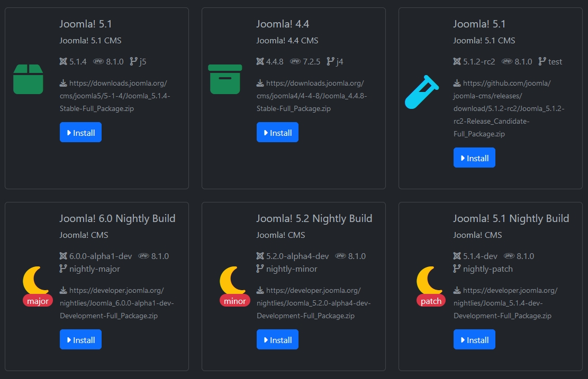Install the Joomla! 5.1 stable package

click(x=80, y=133)
